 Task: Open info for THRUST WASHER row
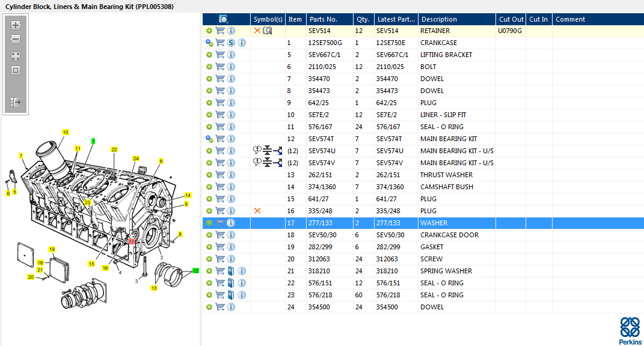[231, 175]
